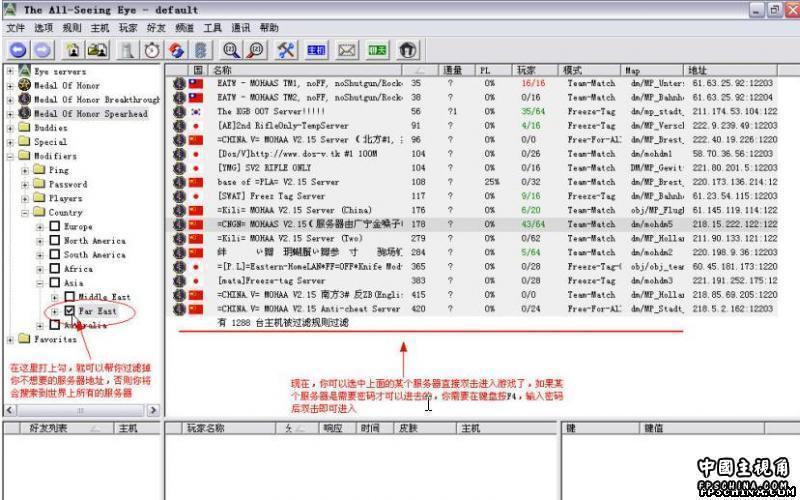Click tree panel horizontal scrollbar right arrow

[153, 410]
